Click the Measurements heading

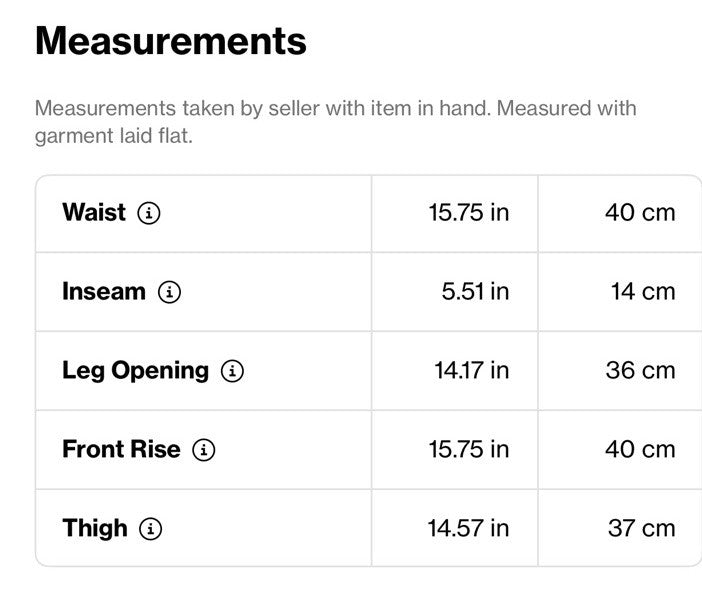pyautogui.click(x=171, y=41)
